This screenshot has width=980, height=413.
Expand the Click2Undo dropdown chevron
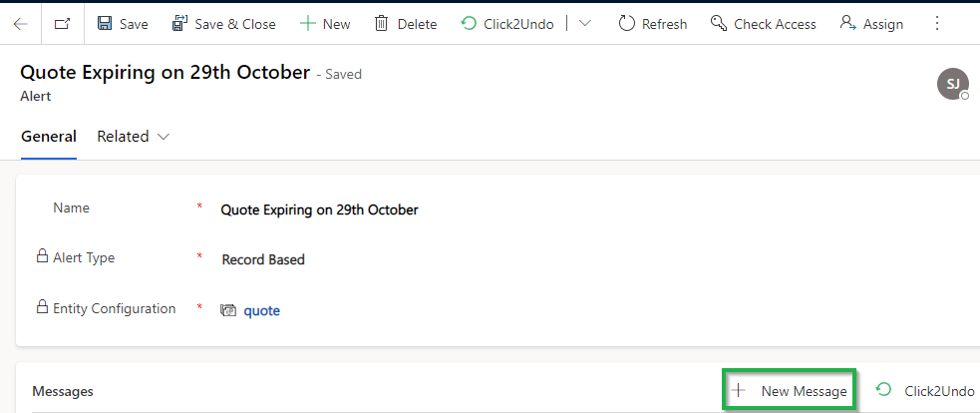pyautogui.click(x=585, y=24)
